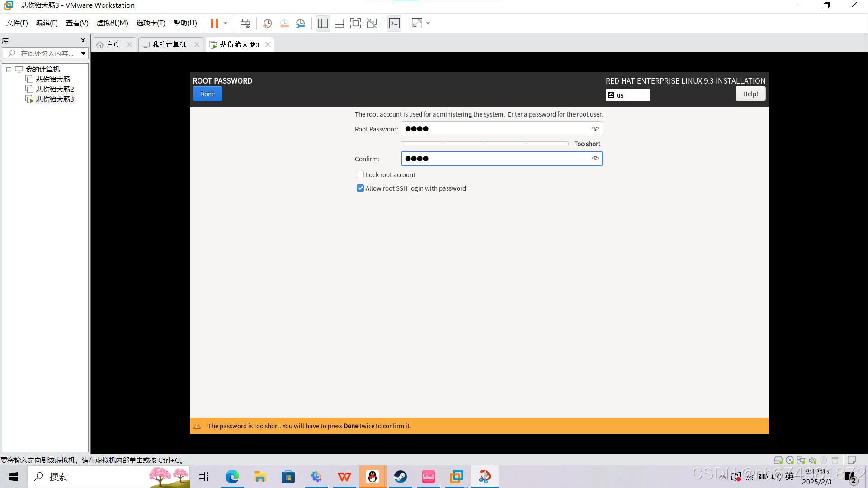Open the virtual machine console terminal
The image size is (868, 488).
click(x=394, y=23)
